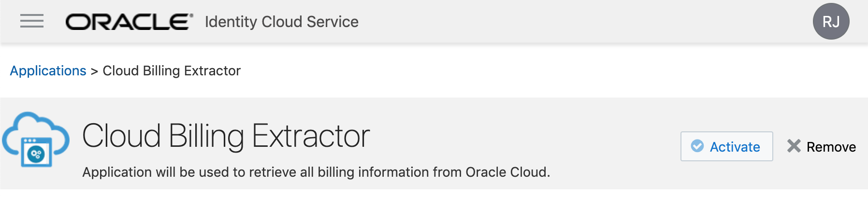868x198 pixels.
Task: Activate the Cloud Billing Extractor application
Action: click(x=726, y=146)
